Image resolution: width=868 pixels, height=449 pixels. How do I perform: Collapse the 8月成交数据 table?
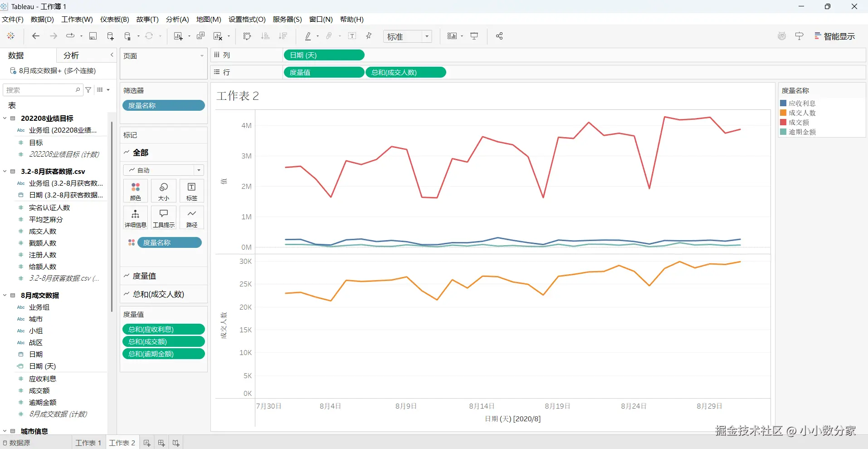5,295
